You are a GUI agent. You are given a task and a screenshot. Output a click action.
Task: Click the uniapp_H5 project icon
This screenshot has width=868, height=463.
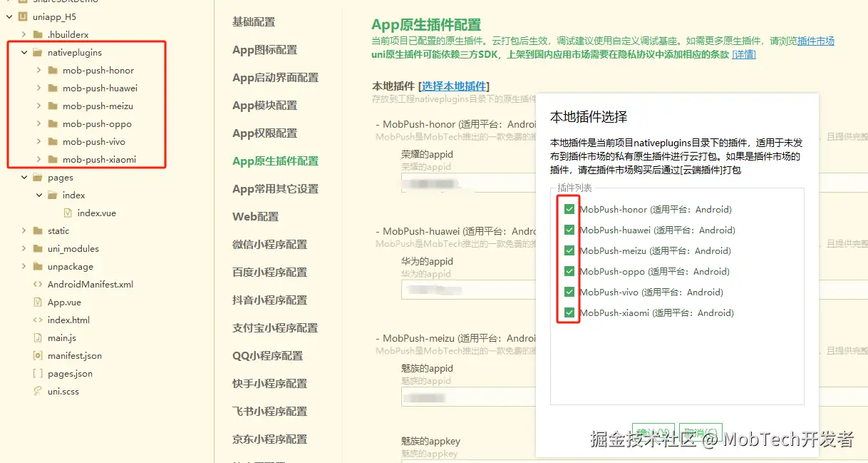[x=23, y=16]
